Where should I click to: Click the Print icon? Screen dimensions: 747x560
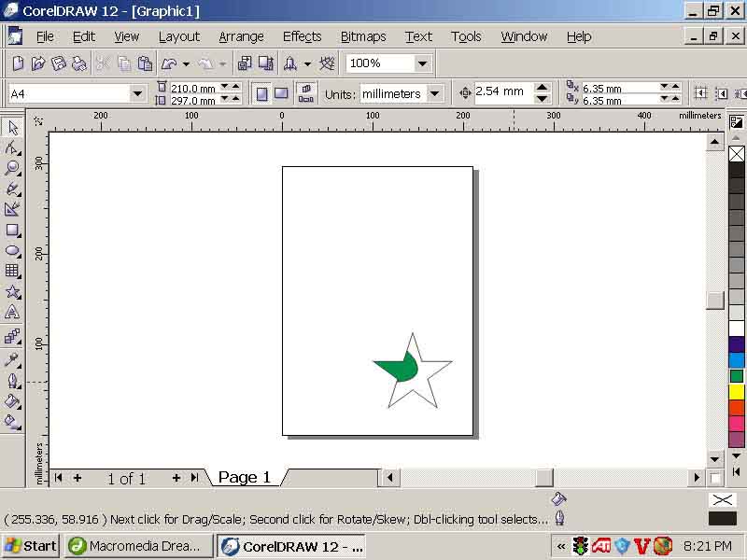(79, 63)
